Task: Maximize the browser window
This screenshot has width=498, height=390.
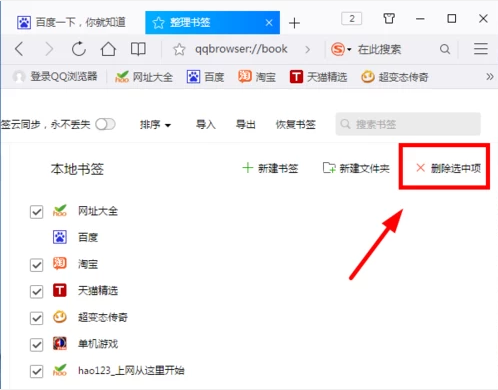Action: (452, 19)
